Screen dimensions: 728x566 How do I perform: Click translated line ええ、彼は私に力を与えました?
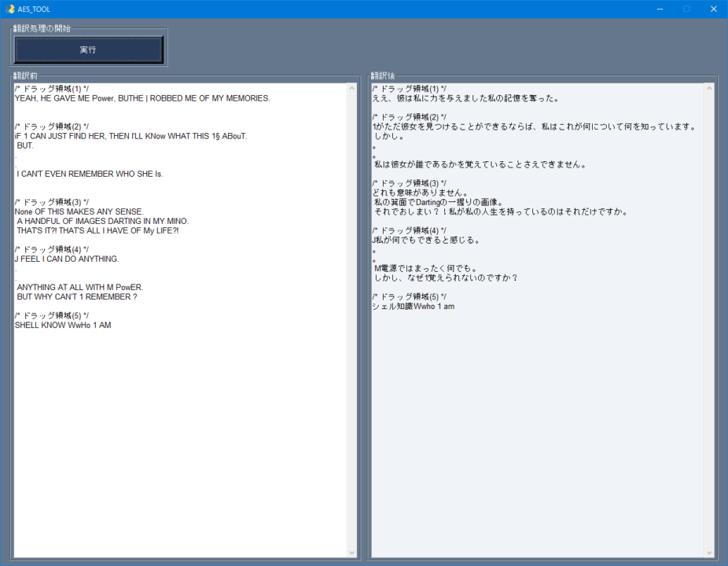(x=466, y=98)
